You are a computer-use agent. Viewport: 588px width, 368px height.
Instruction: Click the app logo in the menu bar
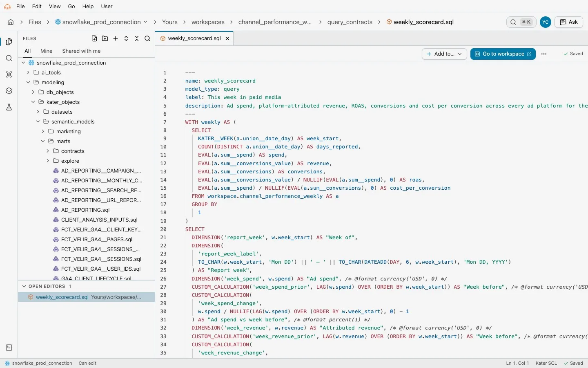(x=7, y=7)
